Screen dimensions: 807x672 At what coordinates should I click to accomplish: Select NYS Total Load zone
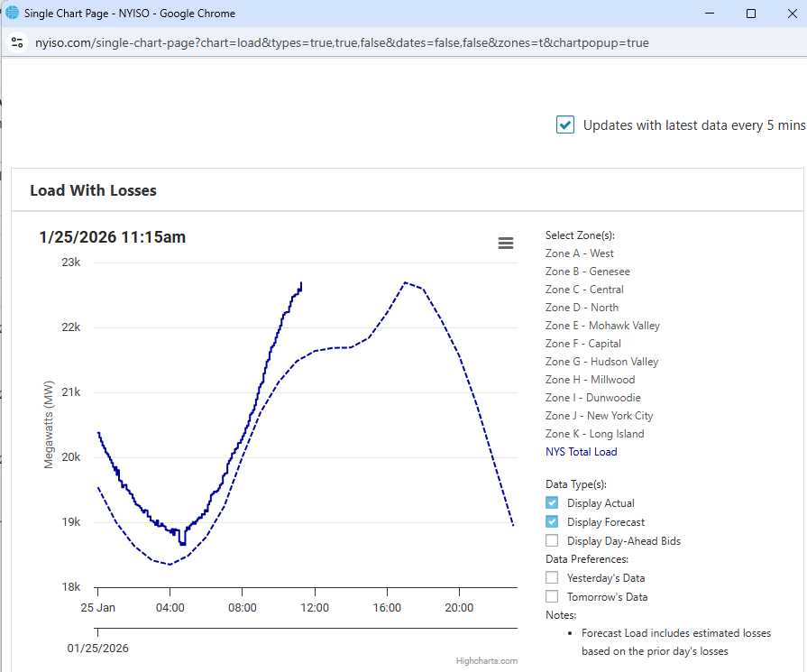(582, 452)
